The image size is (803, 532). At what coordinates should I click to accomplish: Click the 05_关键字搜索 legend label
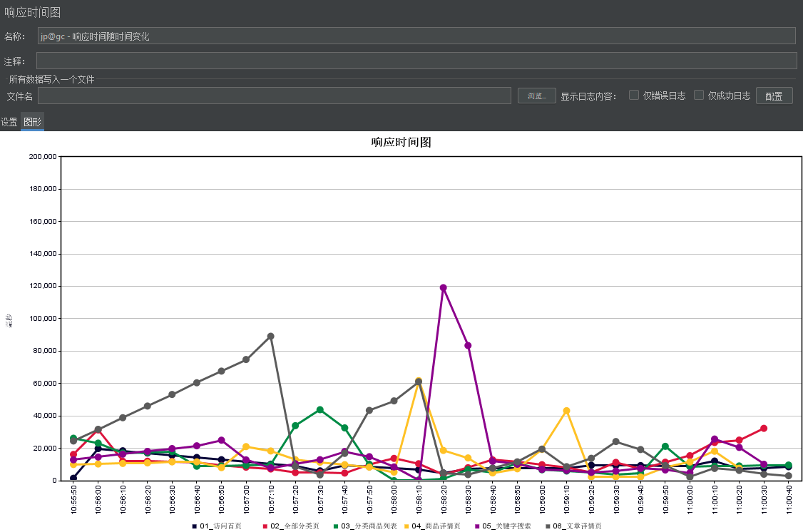(x=506, y=526)
